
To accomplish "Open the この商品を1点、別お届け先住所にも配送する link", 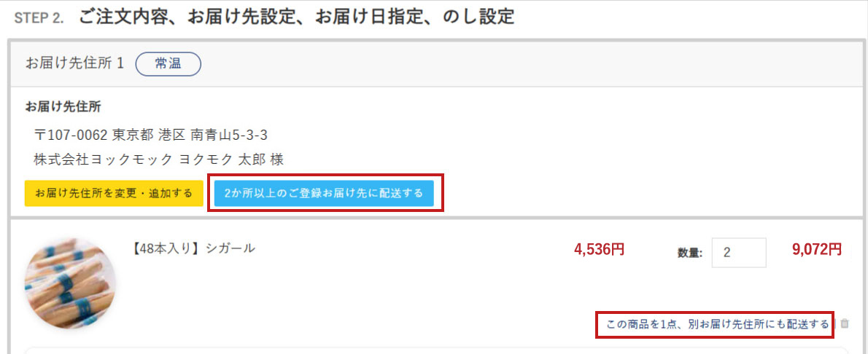I will tap(718, 323).
